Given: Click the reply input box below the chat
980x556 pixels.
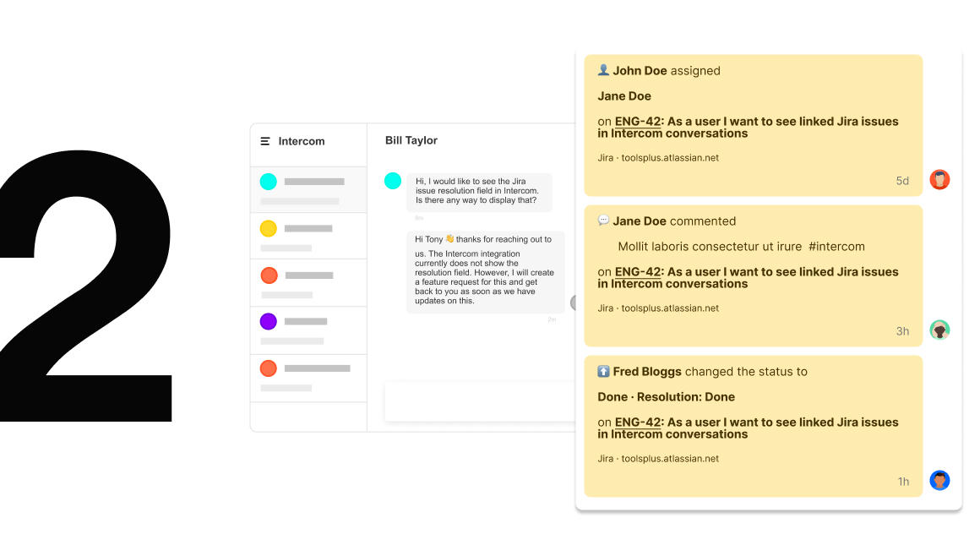Looking at the screenshot, I should click(479, 401).
